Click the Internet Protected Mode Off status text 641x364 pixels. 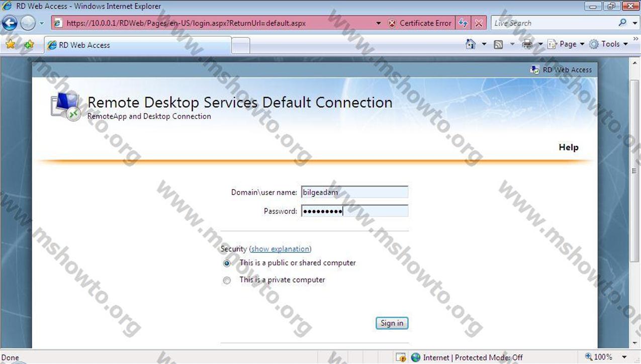pyautogui.click(x=473, y=357)
